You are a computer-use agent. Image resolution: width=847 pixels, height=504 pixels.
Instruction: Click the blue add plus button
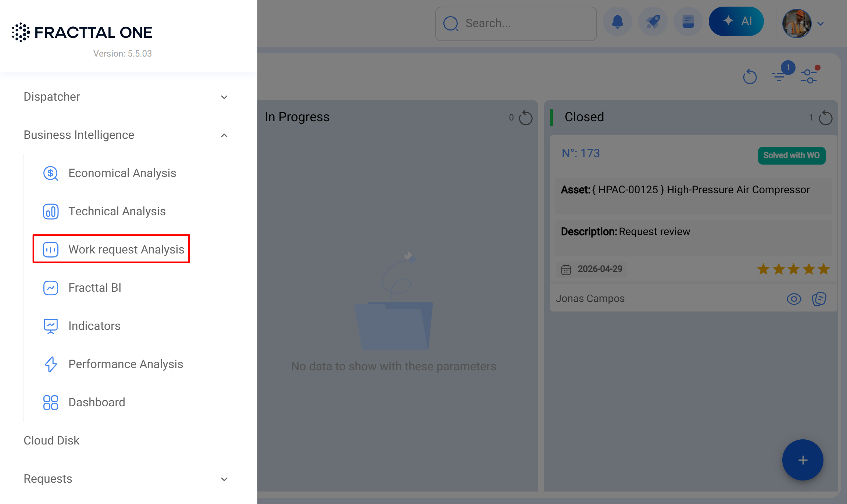(803, 460)
